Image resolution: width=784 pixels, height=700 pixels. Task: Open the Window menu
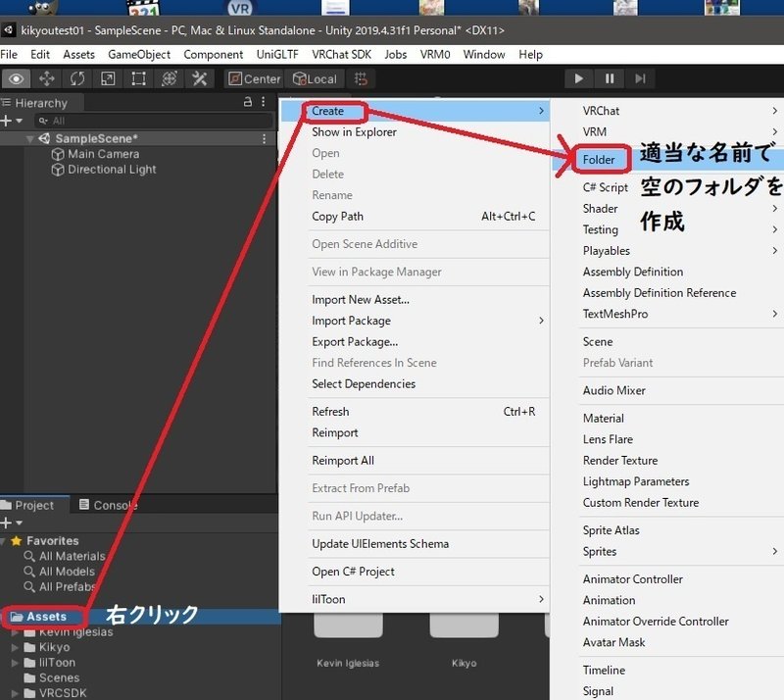[x=484, y=54]
